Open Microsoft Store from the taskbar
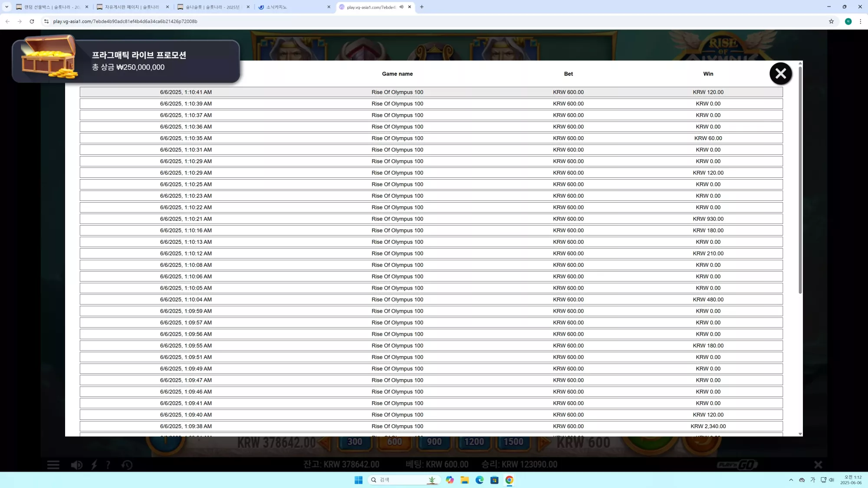The width and height of the screenshot is (868, 488). click(494, 480)
